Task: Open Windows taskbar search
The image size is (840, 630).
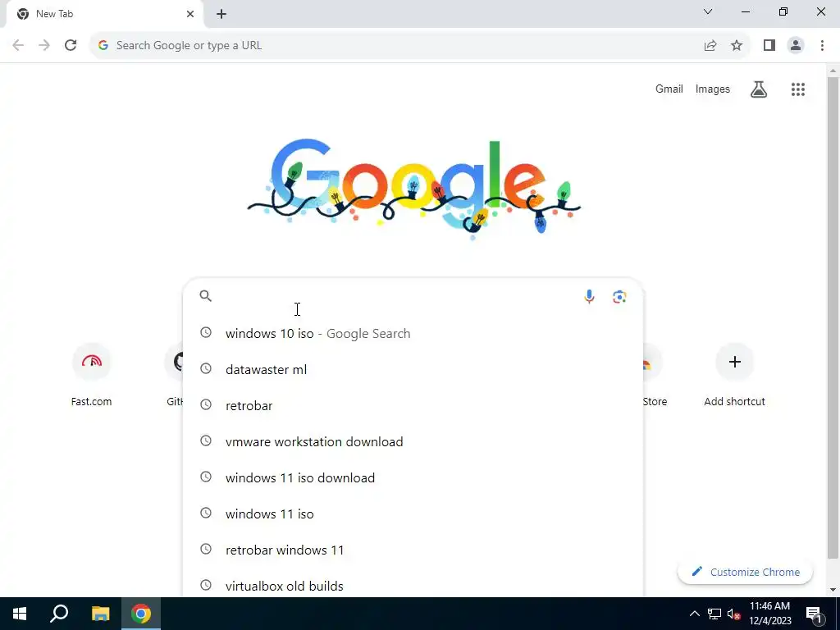Action: click(59, 614)
